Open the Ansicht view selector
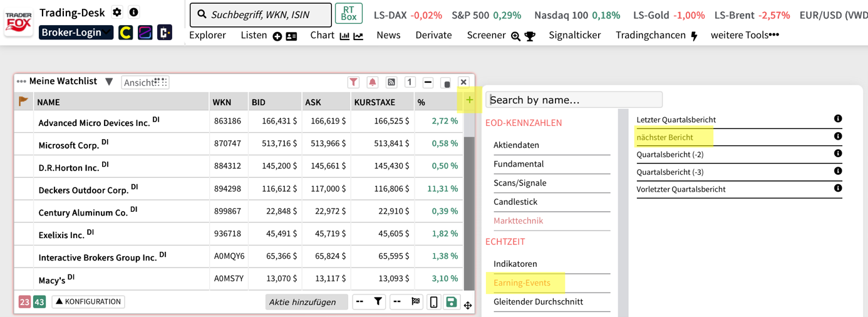This screenshot has height=317, width=868. 145,82
